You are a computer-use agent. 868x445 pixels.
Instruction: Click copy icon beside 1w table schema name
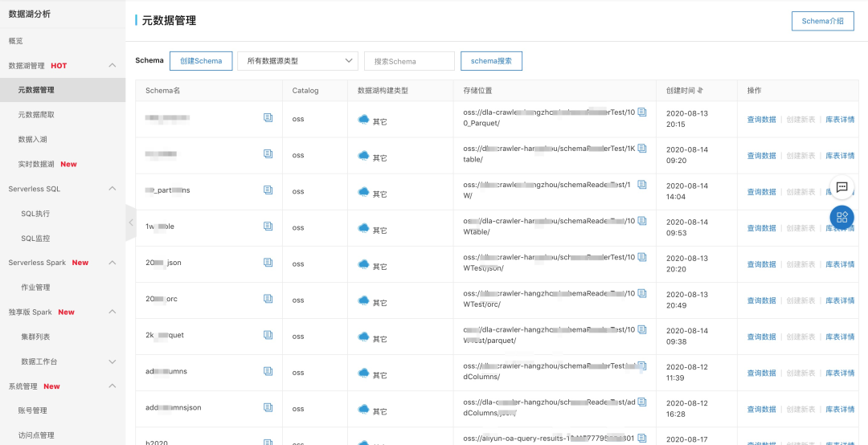point(268,227)
